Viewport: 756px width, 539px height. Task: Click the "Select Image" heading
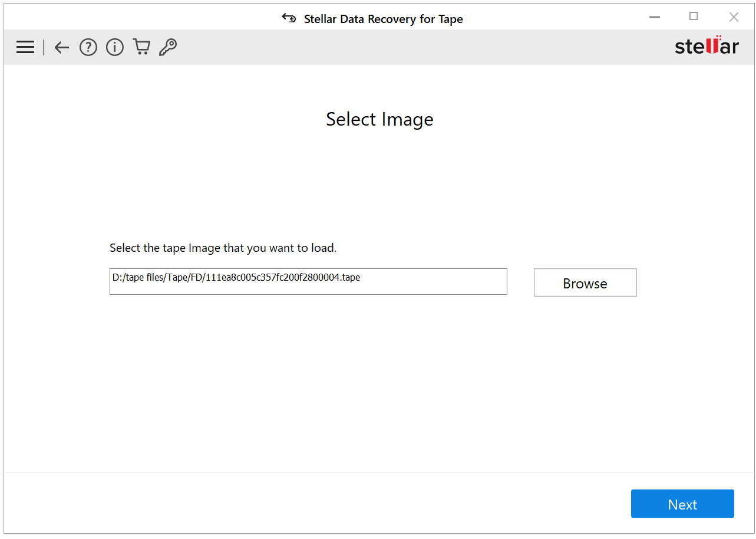379,119
